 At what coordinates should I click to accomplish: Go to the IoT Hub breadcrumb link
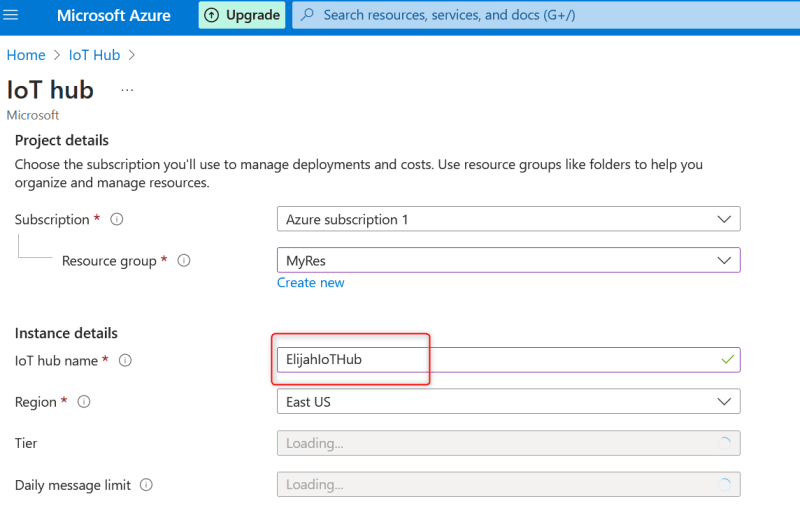[x=94, y=55]
